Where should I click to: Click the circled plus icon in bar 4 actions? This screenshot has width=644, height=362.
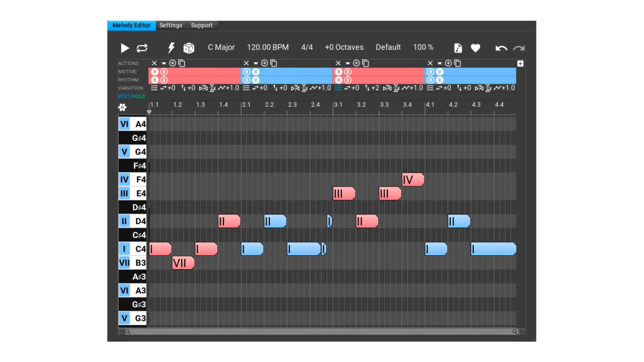click(448, 63)
